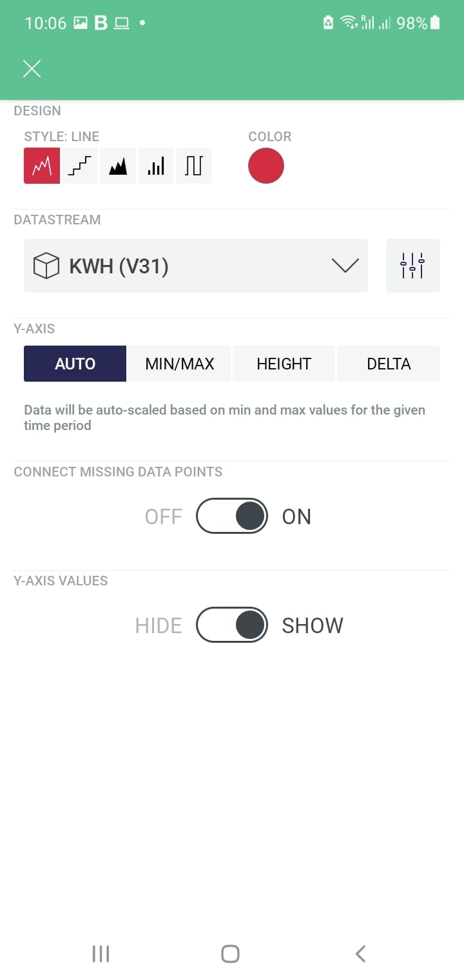Open the Android recent apps button
The image size is (464, 980).
(x=101, y=954)
